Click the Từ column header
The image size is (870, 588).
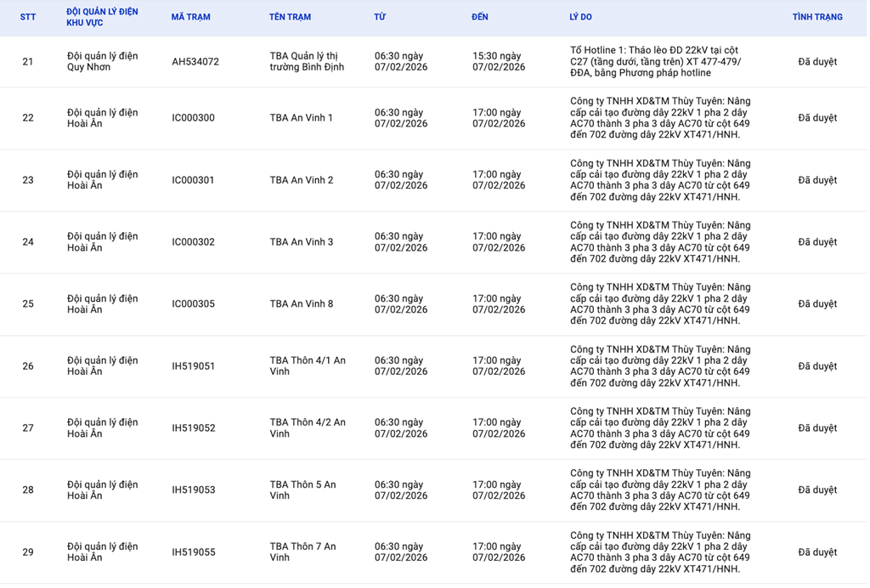[x=380, y=17]
